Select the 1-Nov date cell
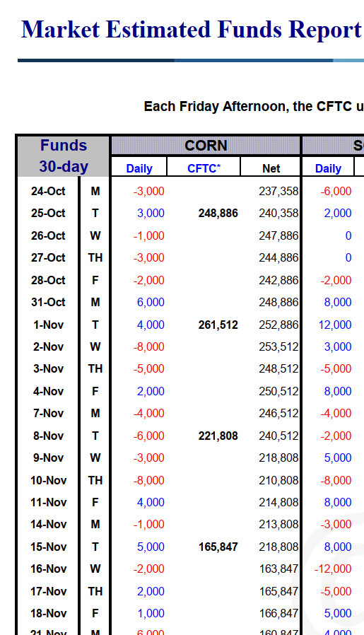The width and height of the screenshot is (364, 635). pyautogui.click(x=48, y=325)
